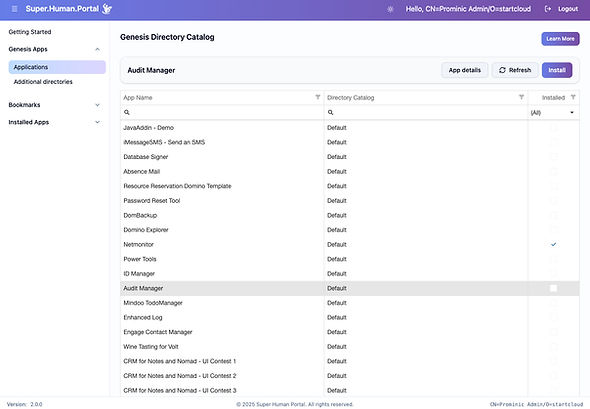Select Resource Reservation Domino Template row
Viewport: 590px width, 409px height.
pos(350,186)
